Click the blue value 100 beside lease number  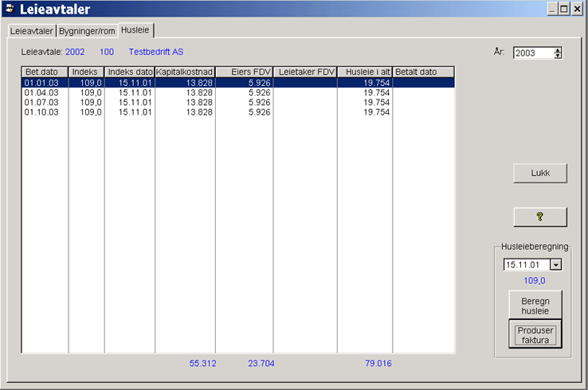pos(107,52)
